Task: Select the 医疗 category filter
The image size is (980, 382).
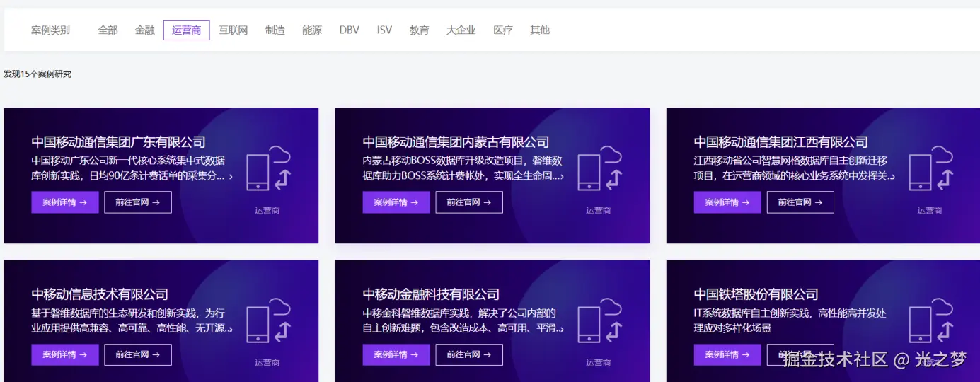Action: [503, 30]
